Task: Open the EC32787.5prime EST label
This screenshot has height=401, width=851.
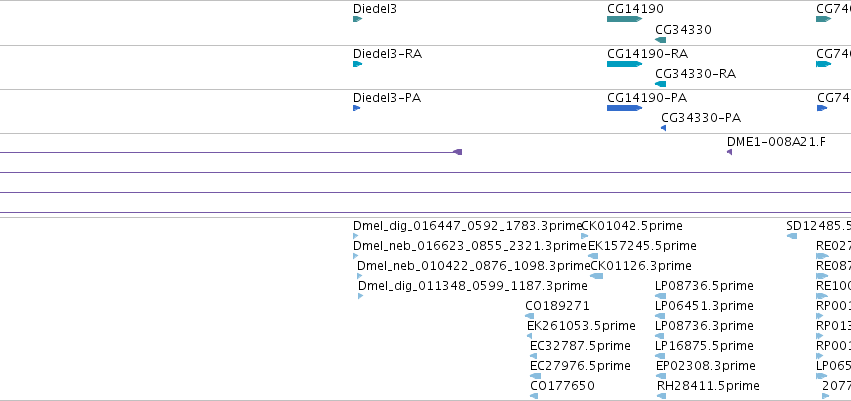Action: pyautogui.click(x=580, y=346)
